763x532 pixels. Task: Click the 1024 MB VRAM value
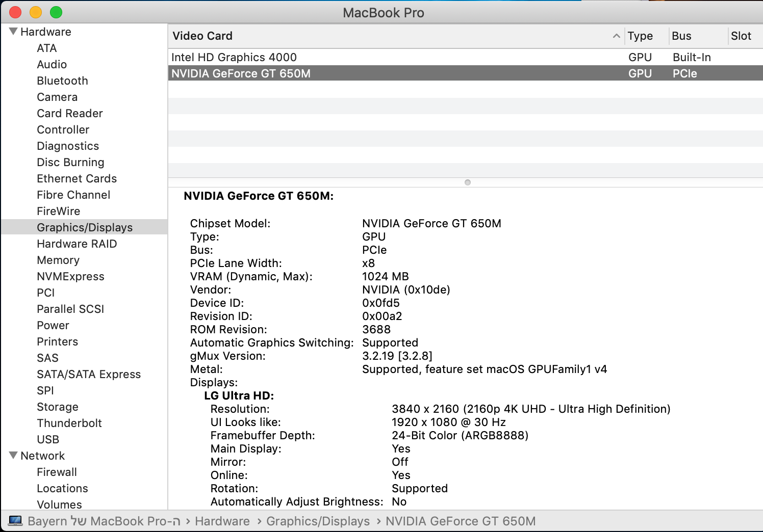[x=386, y=276]
